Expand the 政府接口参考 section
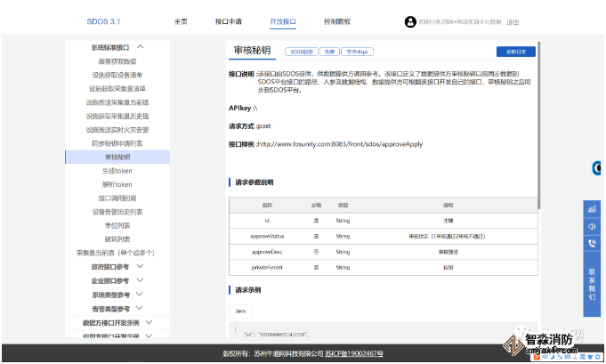606x364 pixels. point(140,266)
